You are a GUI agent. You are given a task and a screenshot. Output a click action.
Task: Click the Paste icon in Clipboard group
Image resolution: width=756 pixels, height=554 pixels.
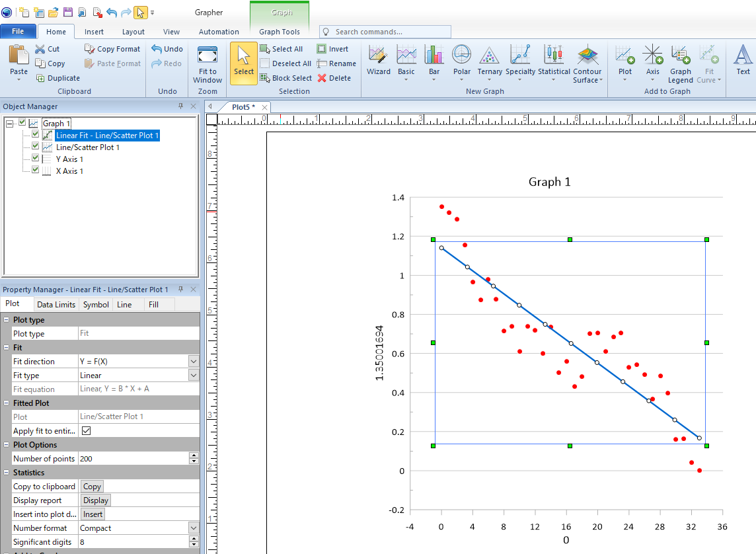[19, 55]
